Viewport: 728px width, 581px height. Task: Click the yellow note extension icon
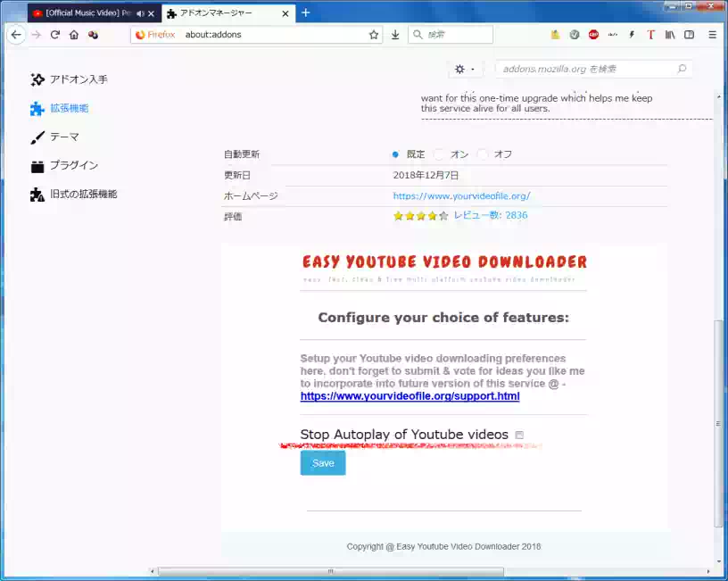coord(555,35)
